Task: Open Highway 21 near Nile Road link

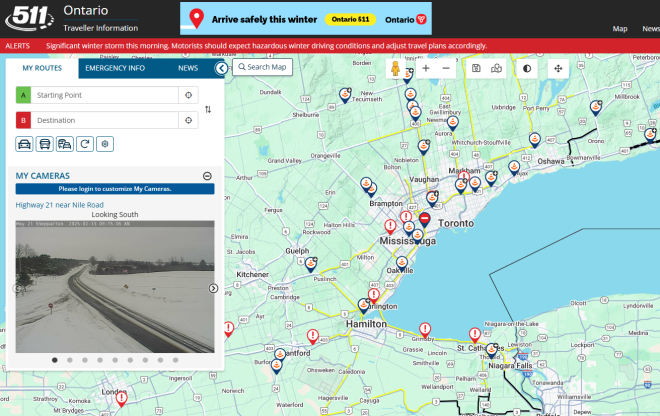Action: point(59,205)
